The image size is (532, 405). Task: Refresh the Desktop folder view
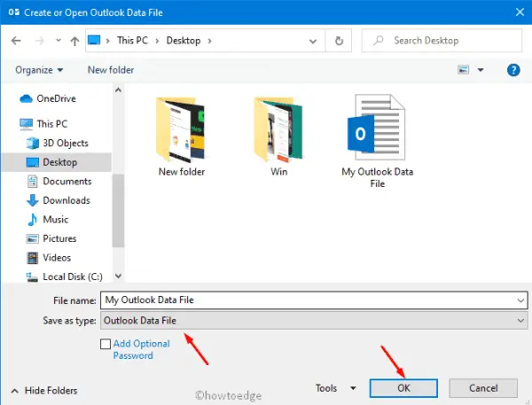340,41
